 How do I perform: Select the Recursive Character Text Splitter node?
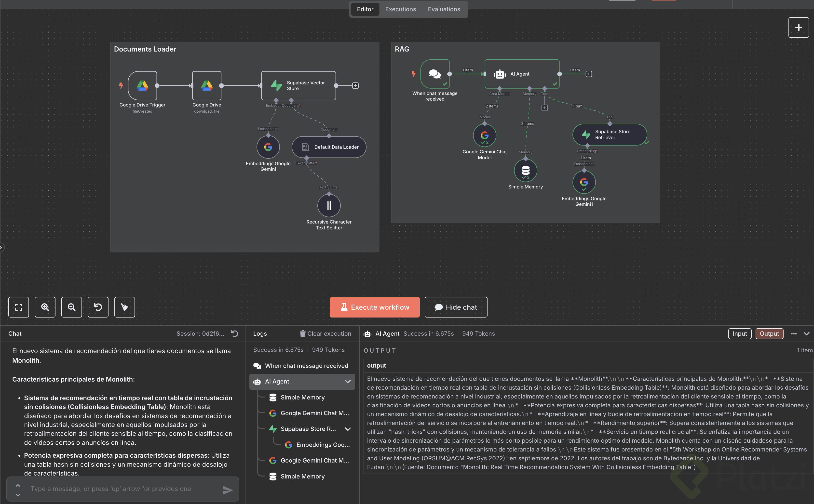(329, 205)
